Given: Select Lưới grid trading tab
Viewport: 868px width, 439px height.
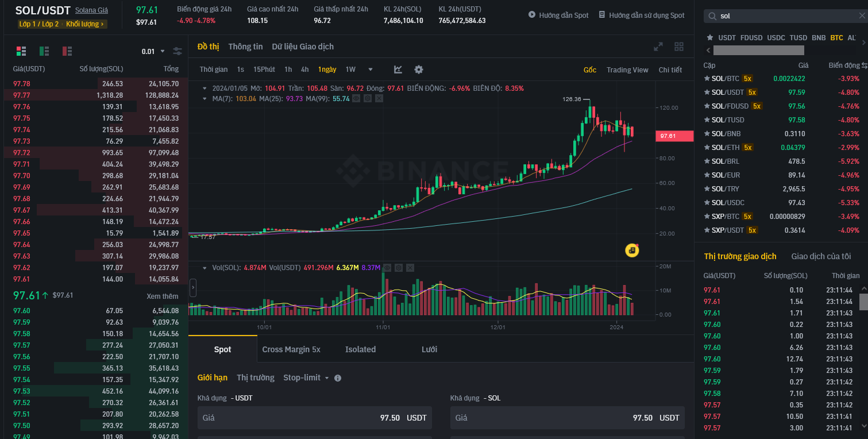Looking at the screenshot, I should 429,349.
